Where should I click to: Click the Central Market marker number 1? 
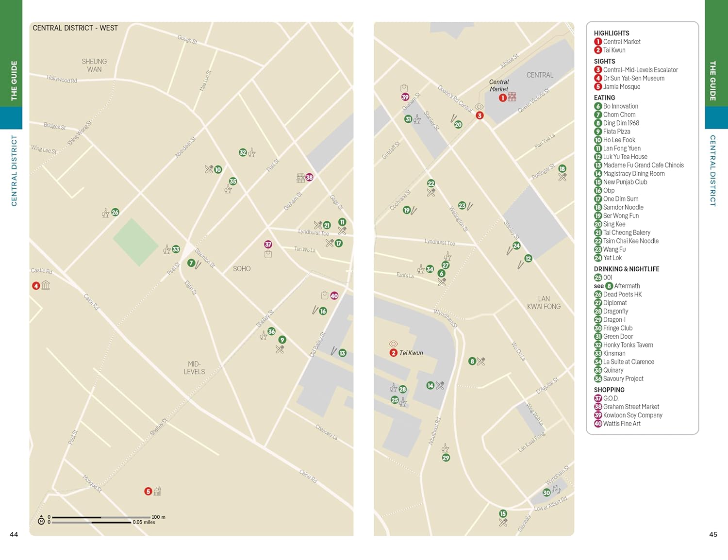pos(503,98)
